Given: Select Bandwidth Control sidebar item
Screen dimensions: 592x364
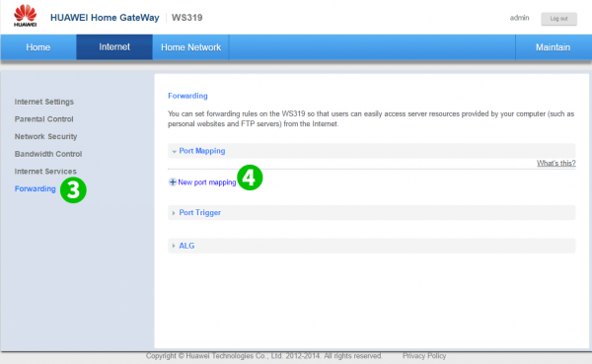Looking at the screenshot, I should (x=48, y=154).
